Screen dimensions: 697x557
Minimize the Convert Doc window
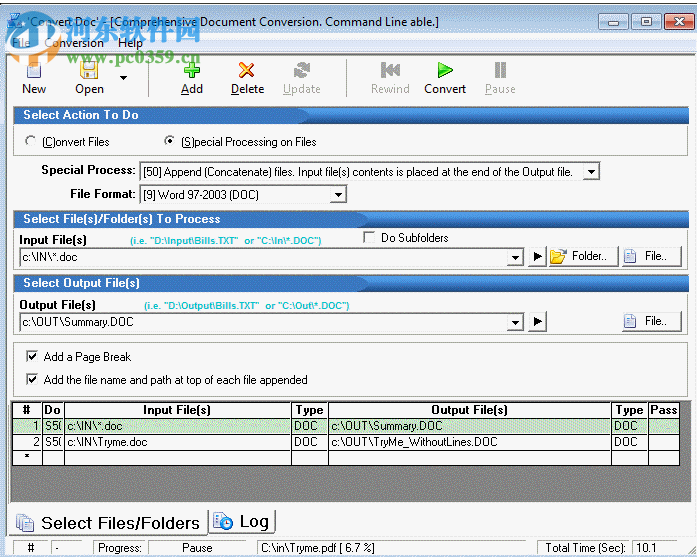tap(613, 22)
